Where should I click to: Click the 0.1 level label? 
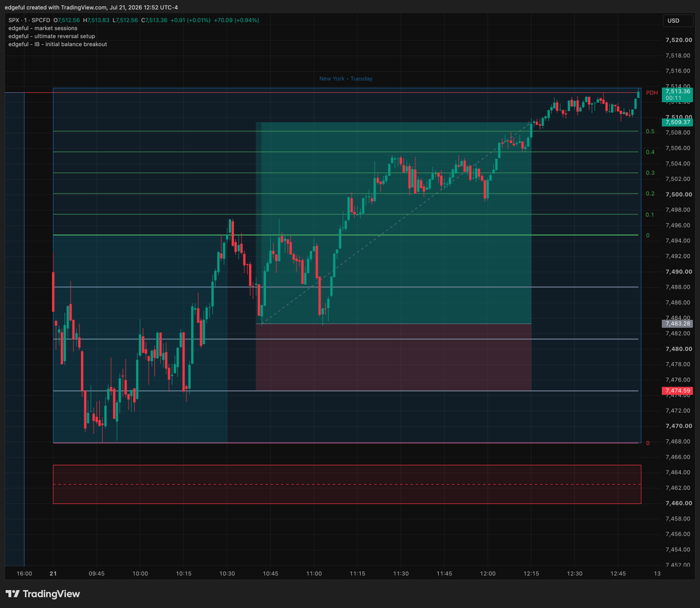tap(650, 215)
